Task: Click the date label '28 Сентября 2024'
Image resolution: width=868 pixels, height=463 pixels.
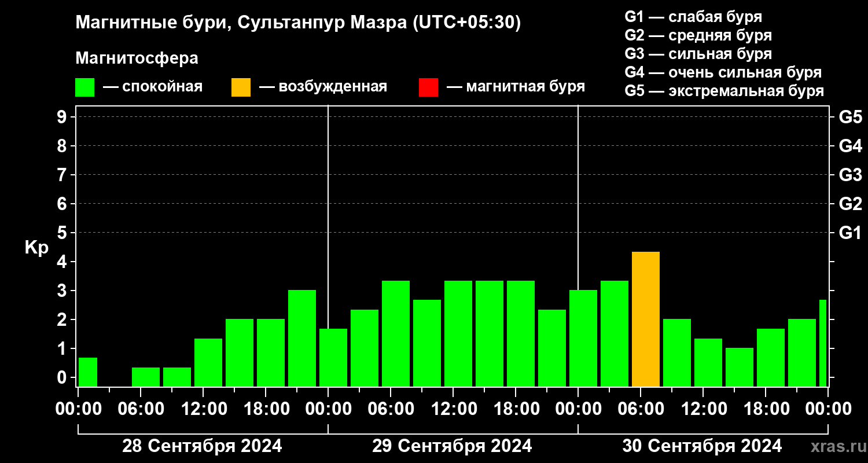Action: [202, 446]
